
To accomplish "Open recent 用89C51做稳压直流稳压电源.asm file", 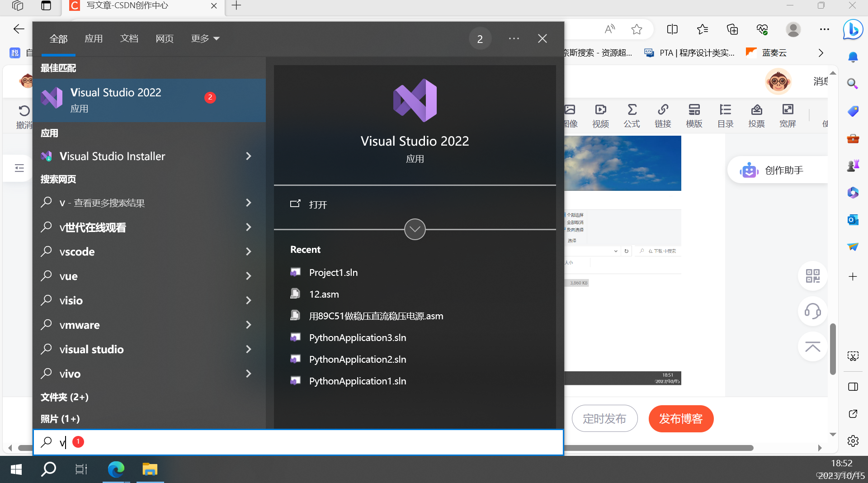I will [x=367, y=316].
